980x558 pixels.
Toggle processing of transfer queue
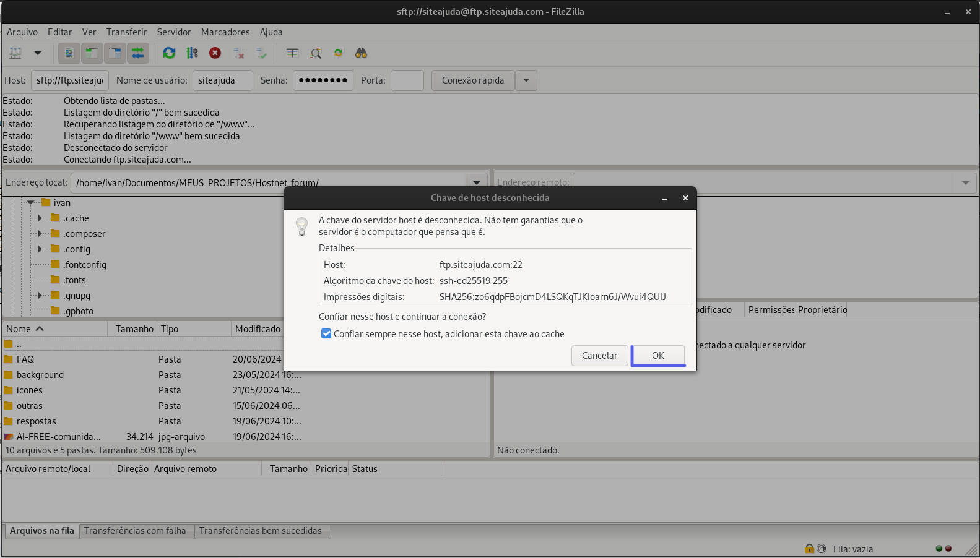192,53
